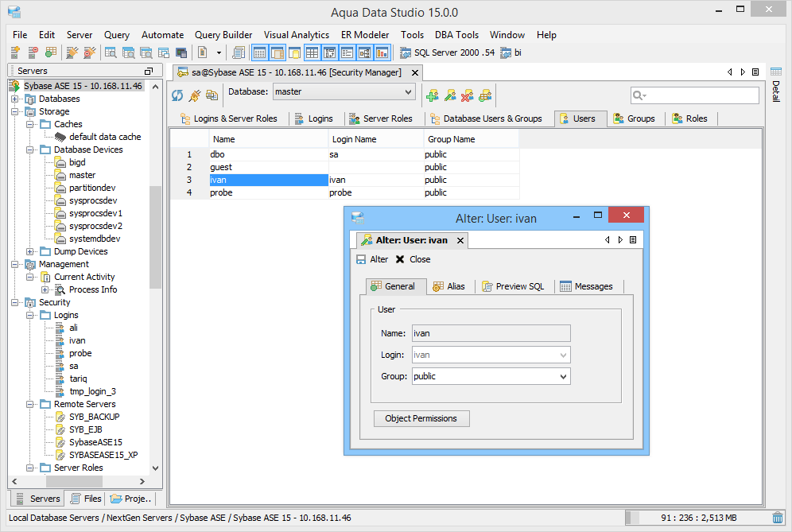The height and width of the screenshot is (532, 792).
Task: Click the magnifier icon in the search box
Action: coord(639,95)
